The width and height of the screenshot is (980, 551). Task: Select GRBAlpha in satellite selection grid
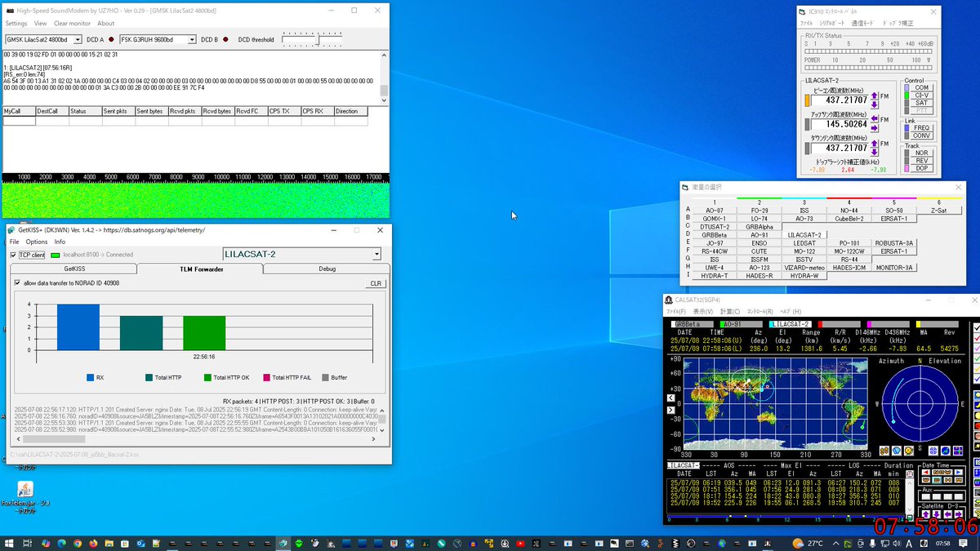point(759,227)
